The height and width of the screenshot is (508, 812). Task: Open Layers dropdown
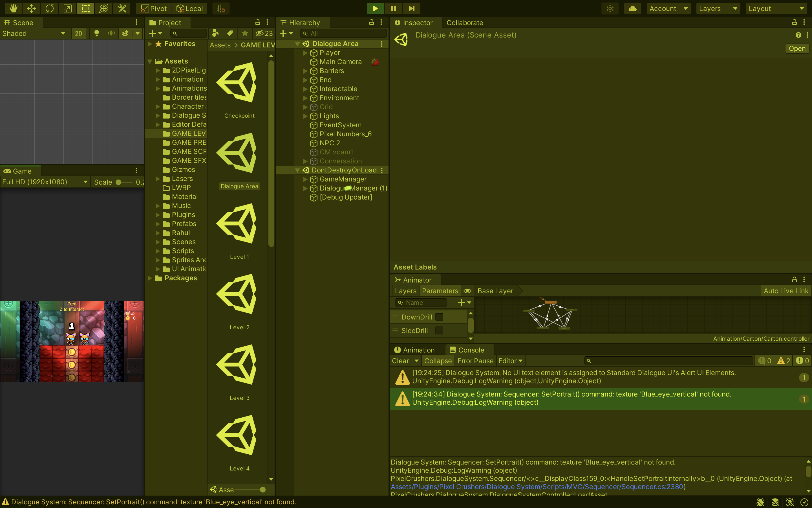pos(718,8)
